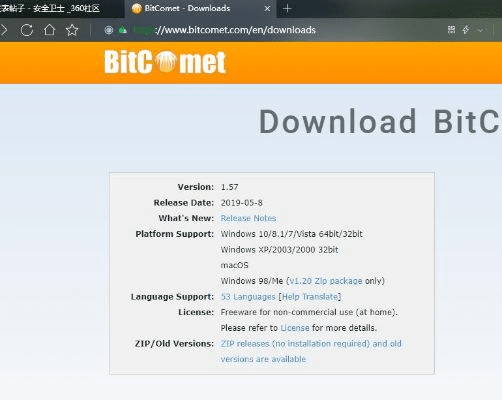Go to the browser home page icon

click(x=49, y=30)
